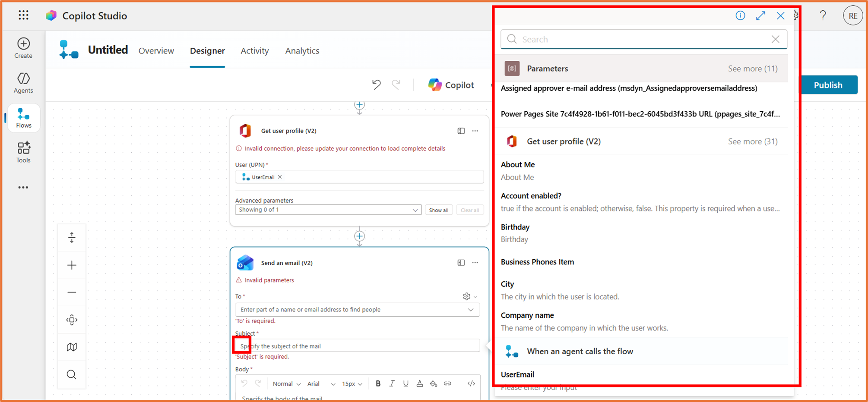
Task: Open the app launcher waffle icon
Action: (x=23, y=16)
